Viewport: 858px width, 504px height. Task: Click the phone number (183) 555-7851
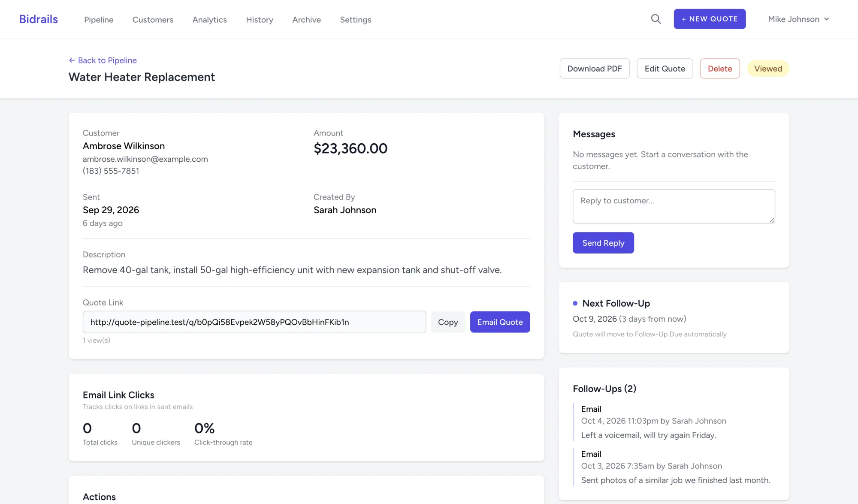pos(111,171)
